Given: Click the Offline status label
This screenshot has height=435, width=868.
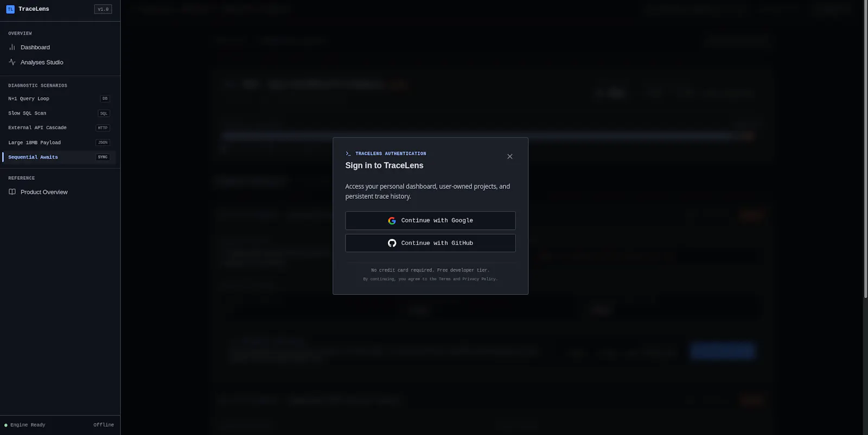Looking at the screenshot, I should coord(104,425).
